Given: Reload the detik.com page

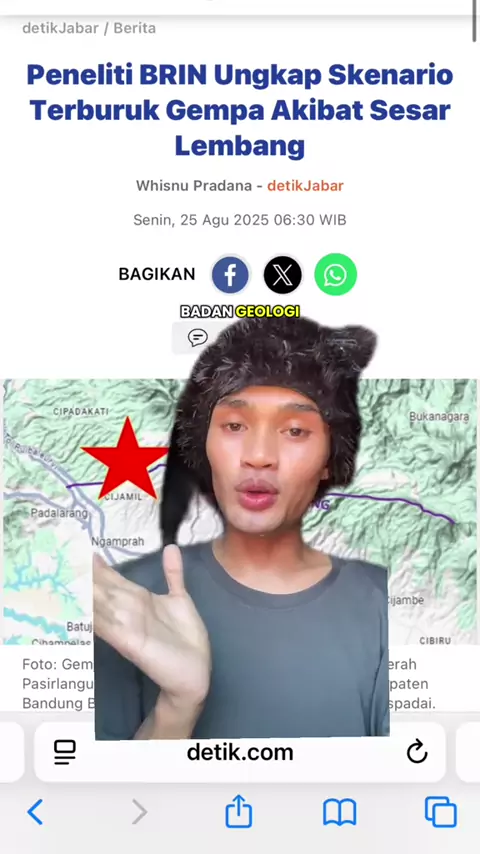Looking at the screenshot, I should click(x=417, y=752).
